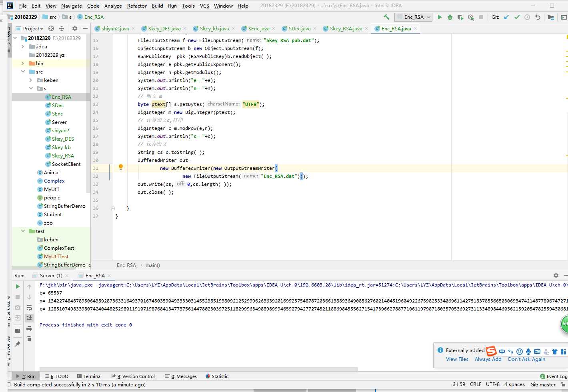This screenshot has height=392, width=568.
Task: Expand the bin folder
Action: coord(23,63)
